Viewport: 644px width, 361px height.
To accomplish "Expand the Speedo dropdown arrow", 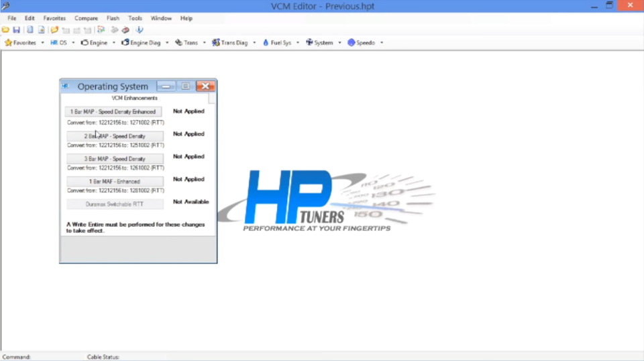I will coord(382,43).
